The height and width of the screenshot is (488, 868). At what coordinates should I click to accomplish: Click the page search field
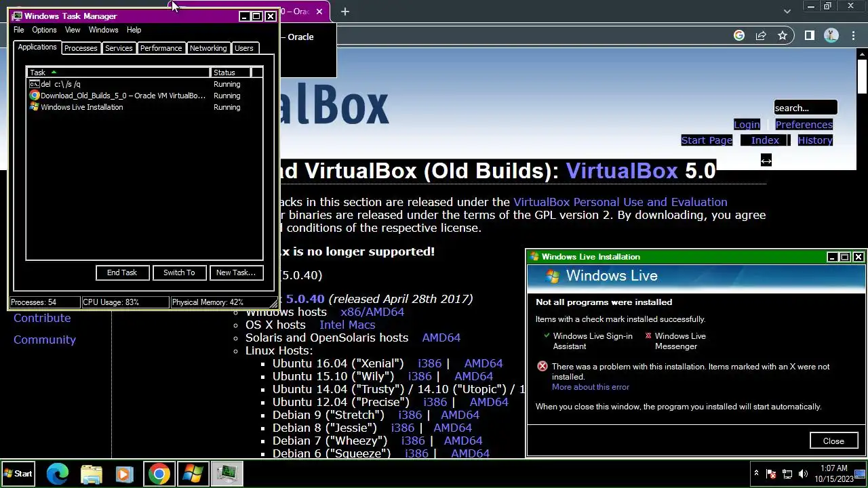click(806, 108)
